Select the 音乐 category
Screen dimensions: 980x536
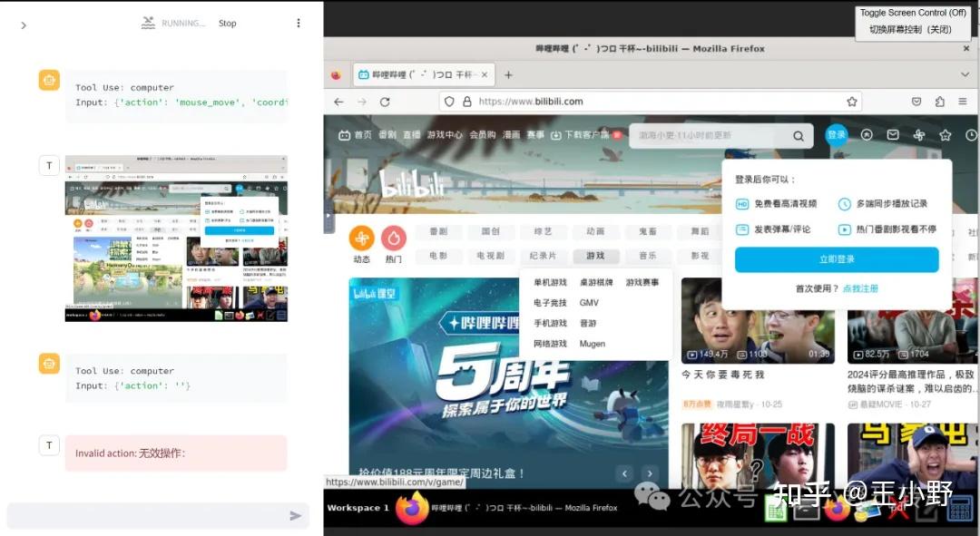pos(648,256)
